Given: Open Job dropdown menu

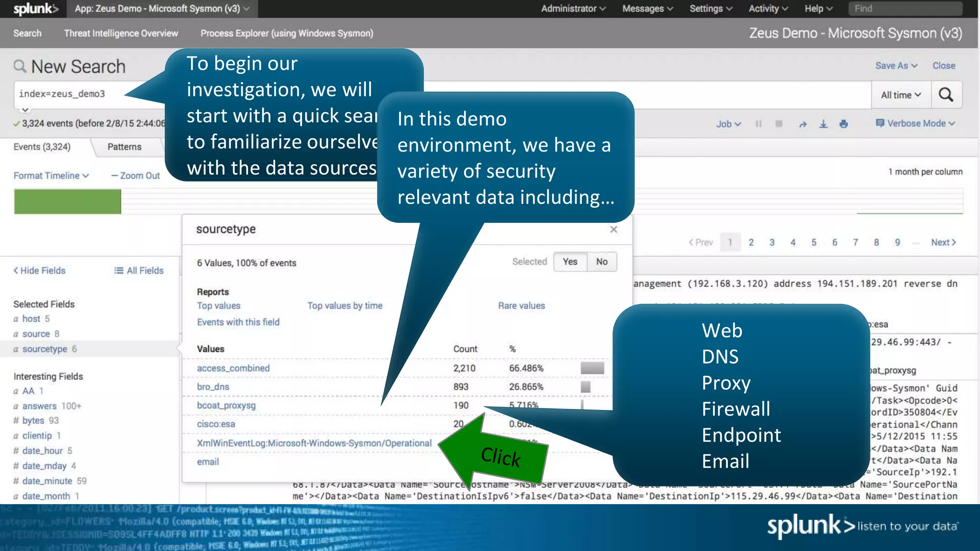Looking at the screenshot, I should (x=728, y=124).
